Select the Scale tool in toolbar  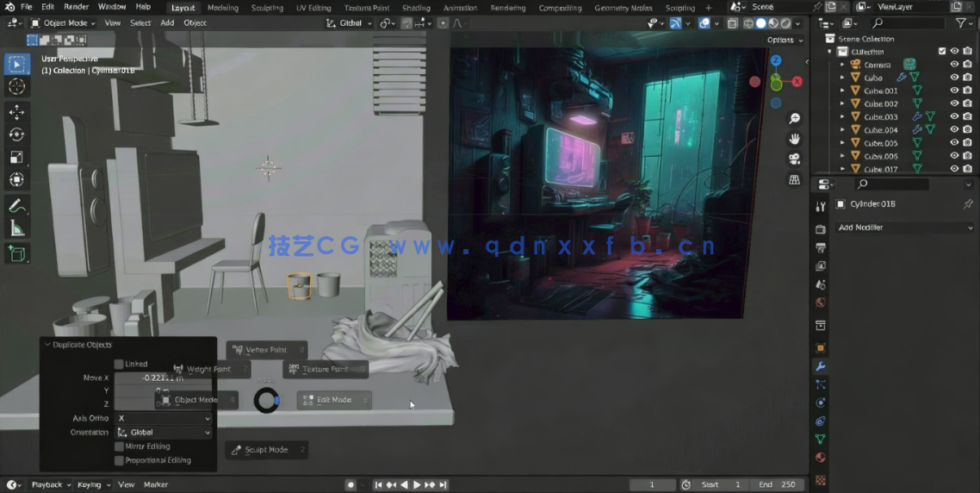point(16,157)
